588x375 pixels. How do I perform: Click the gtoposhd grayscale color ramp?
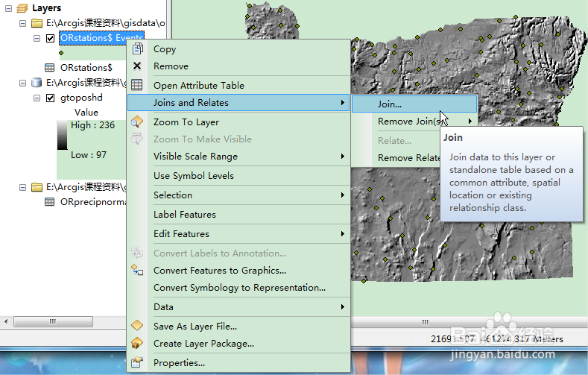coord(63,135)
